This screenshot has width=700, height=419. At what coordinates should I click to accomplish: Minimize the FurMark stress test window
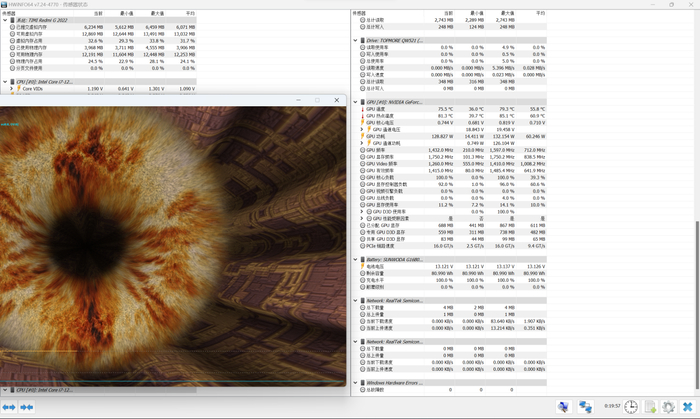298,100
